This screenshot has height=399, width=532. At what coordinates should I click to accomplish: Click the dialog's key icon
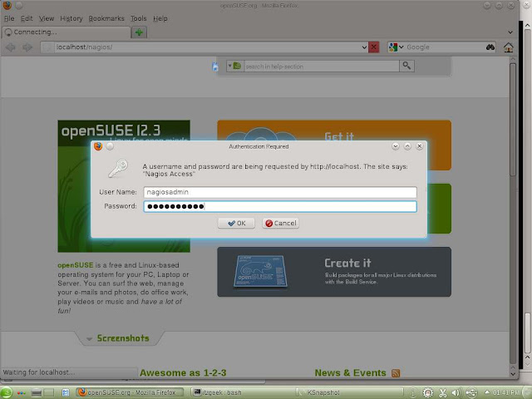coord(118,169)
